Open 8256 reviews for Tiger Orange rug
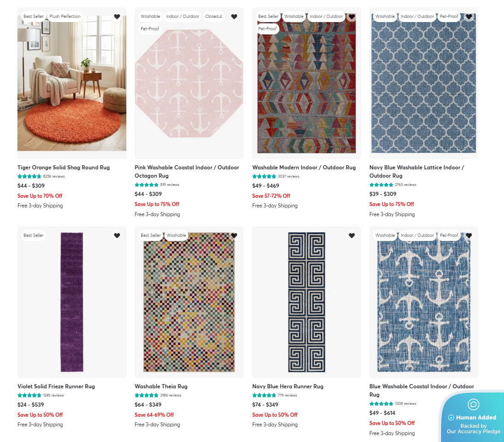Viewport: 504px width, 442px height. click(54, 176)
